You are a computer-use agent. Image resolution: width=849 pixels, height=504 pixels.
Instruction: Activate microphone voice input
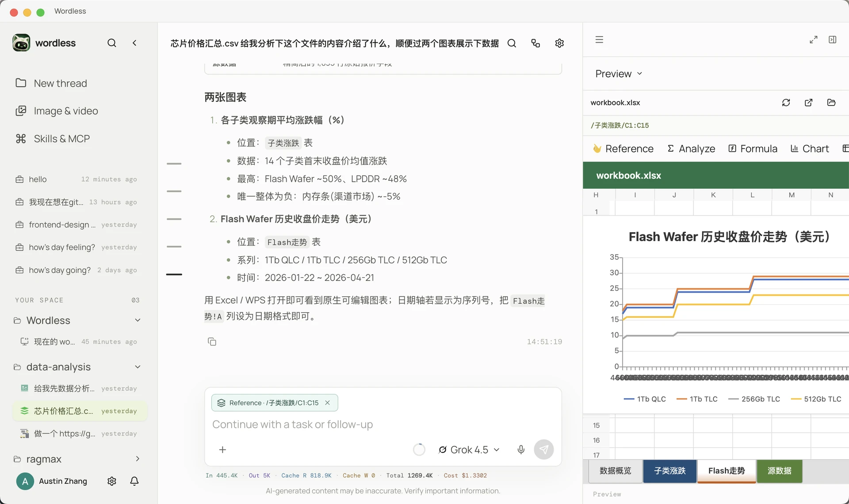(x=521, y=450)
